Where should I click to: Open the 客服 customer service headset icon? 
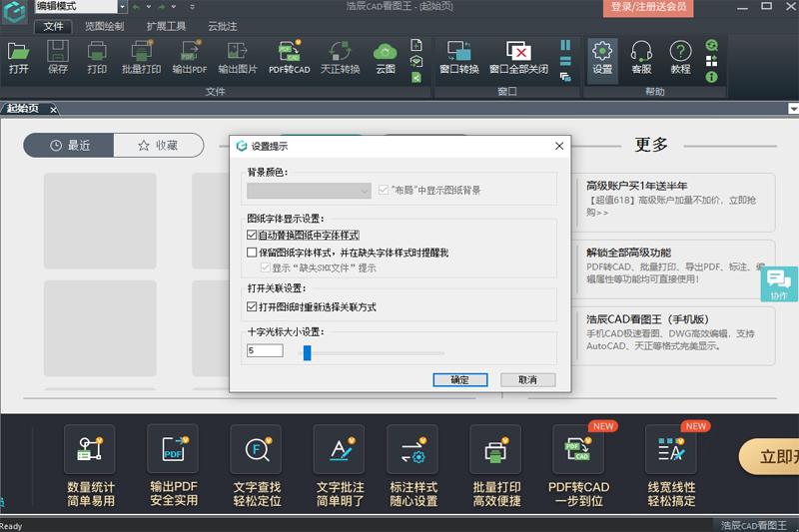point(641,58)
